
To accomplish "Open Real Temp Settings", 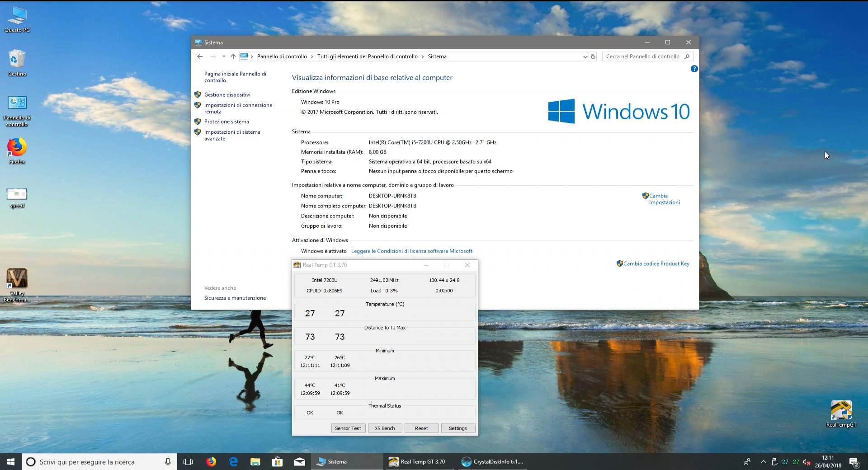I will 458,428.
